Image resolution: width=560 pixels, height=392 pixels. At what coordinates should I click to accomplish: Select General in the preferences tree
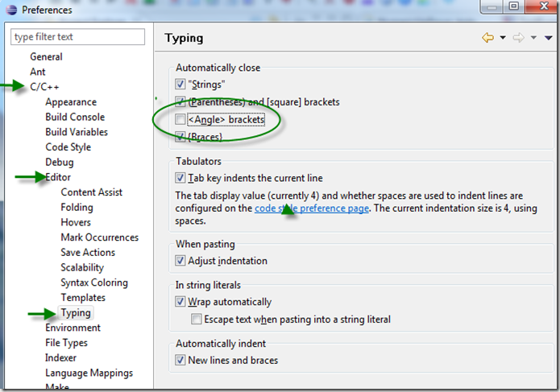point(46,56)
